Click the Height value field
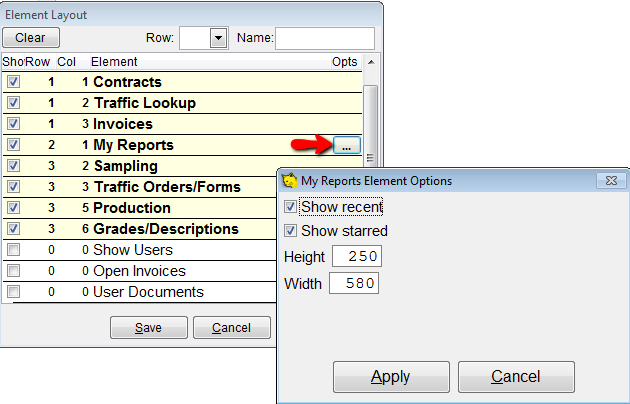Image resolution: width=630 pixels, height=404 pixels. (x=357, y=256)
